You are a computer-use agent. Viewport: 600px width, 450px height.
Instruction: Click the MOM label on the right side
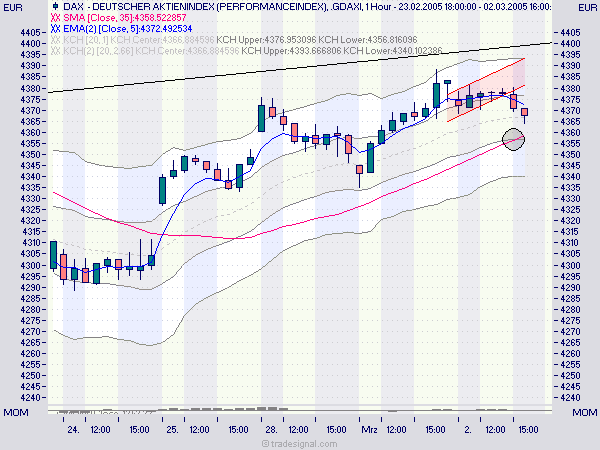point(585,412)
